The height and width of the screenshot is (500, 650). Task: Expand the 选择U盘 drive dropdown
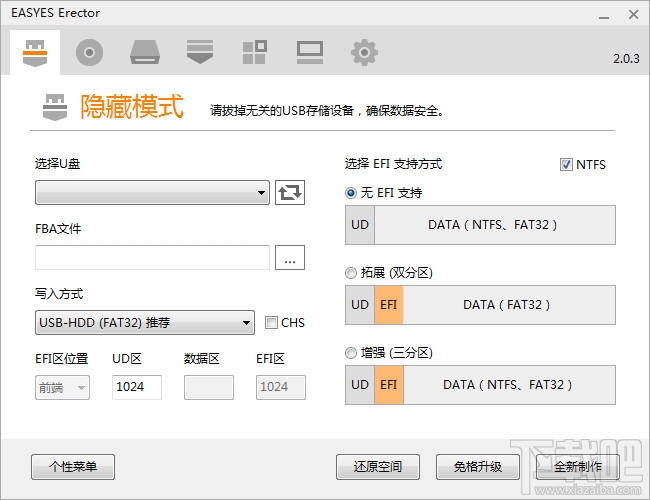coord(152,192)
